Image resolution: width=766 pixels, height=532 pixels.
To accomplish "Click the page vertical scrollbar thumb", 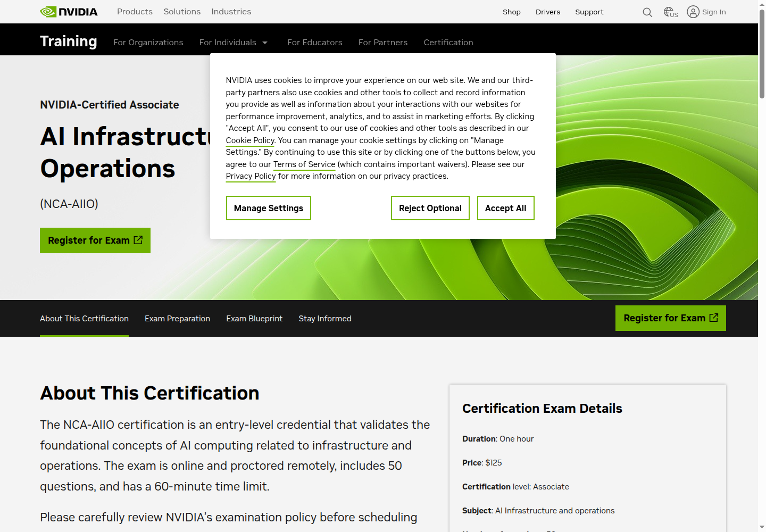I will click(762, 53).
